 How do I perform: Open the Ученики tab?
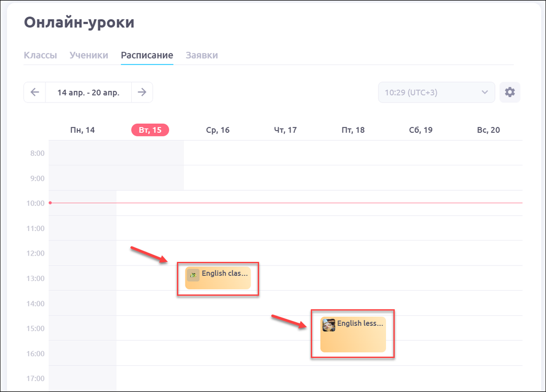89,55
